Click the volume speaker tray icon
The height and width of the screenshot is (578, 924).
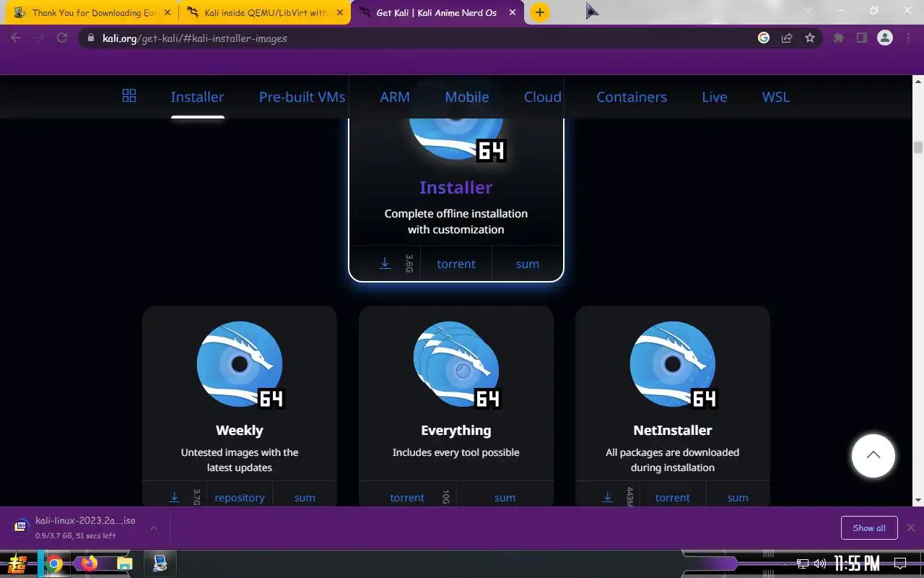pos(820,564)
